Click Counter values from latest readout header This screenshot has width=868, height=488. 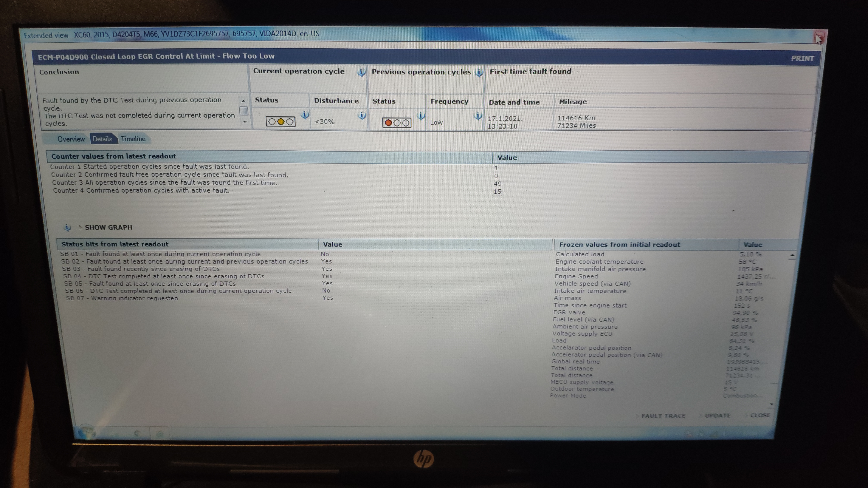[113, 156]
